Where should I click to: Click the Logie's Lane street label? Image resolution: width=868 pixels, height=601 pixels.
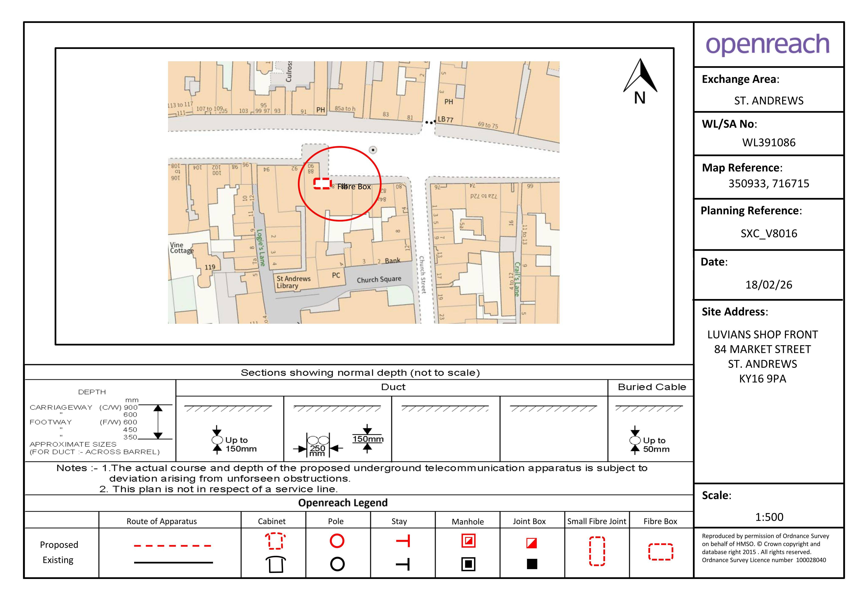261,248
